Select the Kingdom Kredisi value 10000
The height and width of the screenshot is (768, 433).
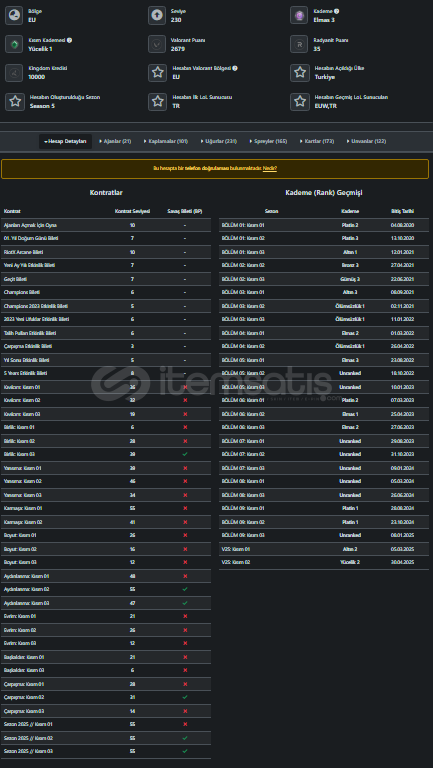tap(37, 77)
